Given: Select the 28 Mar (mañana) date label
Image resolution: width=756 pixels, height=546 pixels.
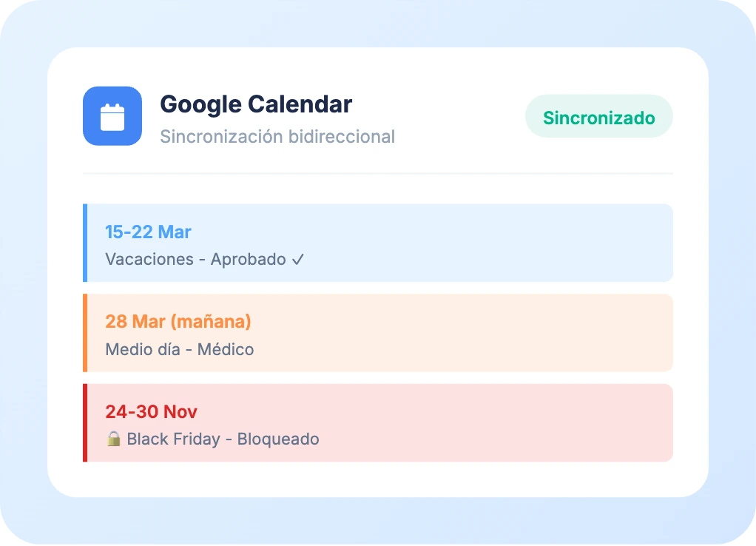Looking at the screenshot, I should [x=178, y=322].
